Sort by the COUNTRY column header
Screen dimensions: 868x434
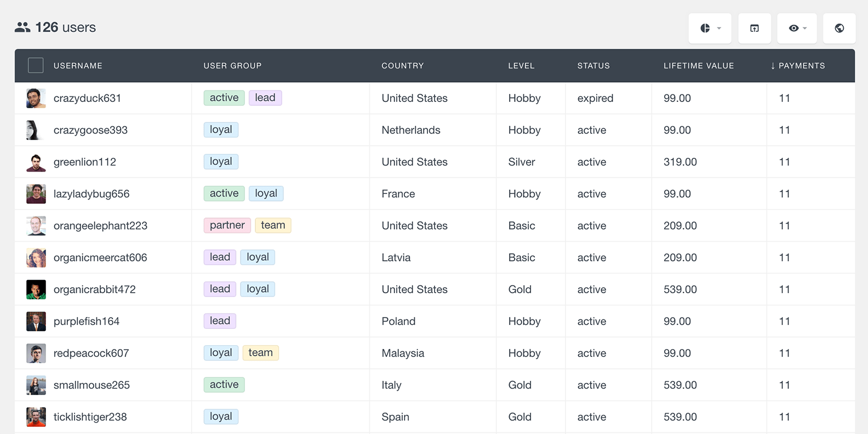tap(403, 65)
